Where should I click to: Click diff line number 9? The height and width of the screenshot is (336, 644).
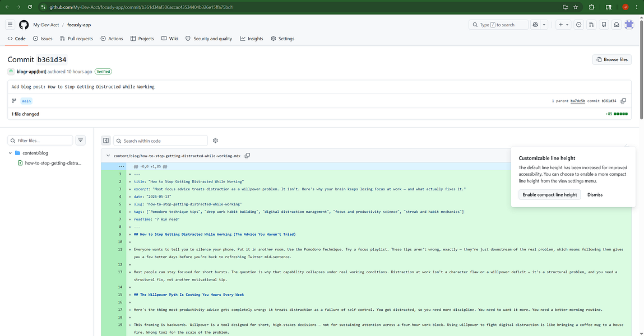[x=120, y=234]
